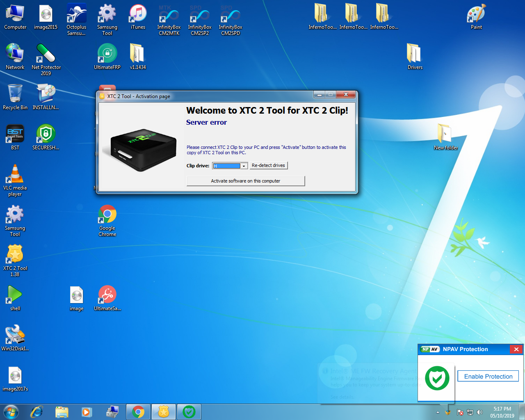Open the v1.1434 folder

[138, 57]
